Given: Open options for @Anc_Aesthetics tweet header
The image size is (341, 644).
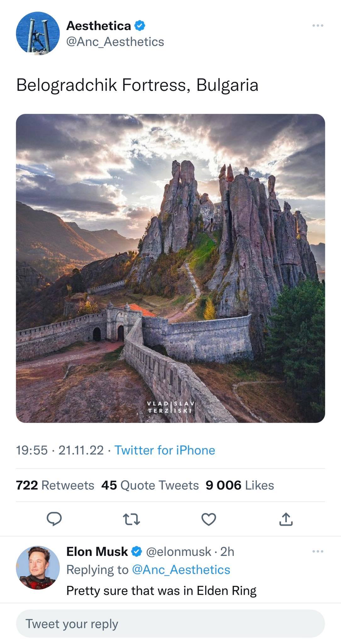Looking at the screenshot, I should point(317,25).
